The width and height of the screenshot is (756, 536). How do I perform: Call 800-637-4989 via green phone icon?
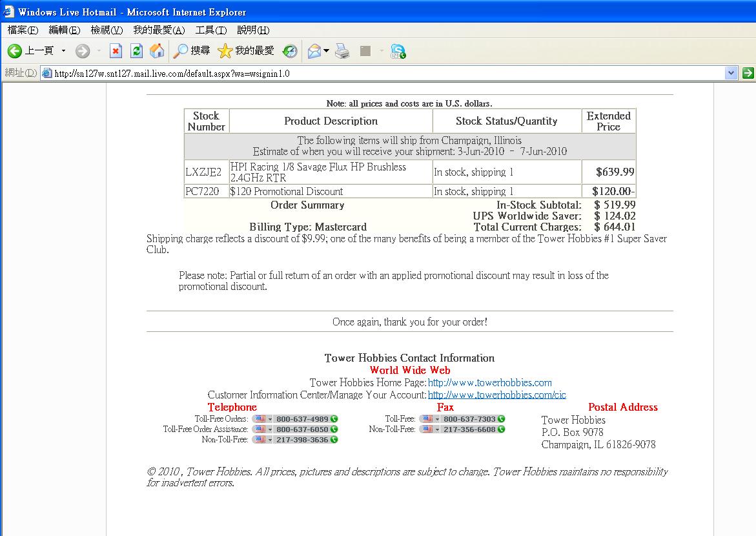(334, 419)
